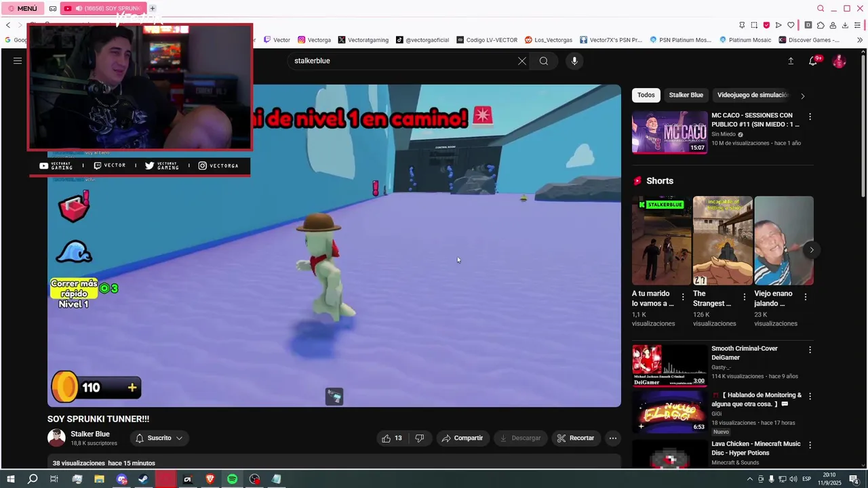
Task: Open Windows Start menu
Action: (x=11, y=479)
